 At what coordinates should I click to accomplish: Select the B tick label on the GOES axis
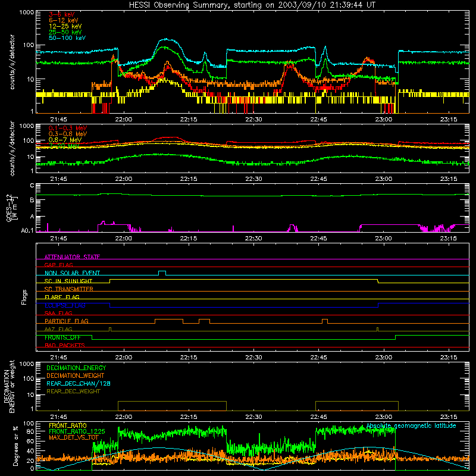coord(32,201)
